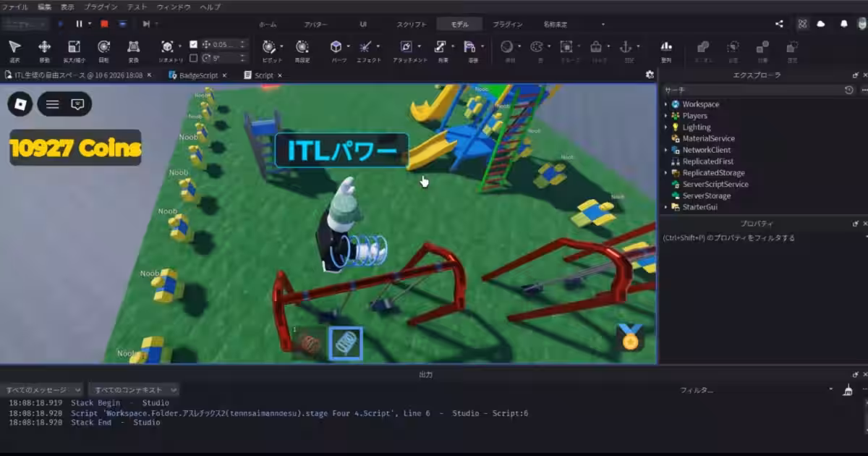Select the spring coil hotbar slot
The width and height of the screenshot is (868, 456).
[346, 344]
